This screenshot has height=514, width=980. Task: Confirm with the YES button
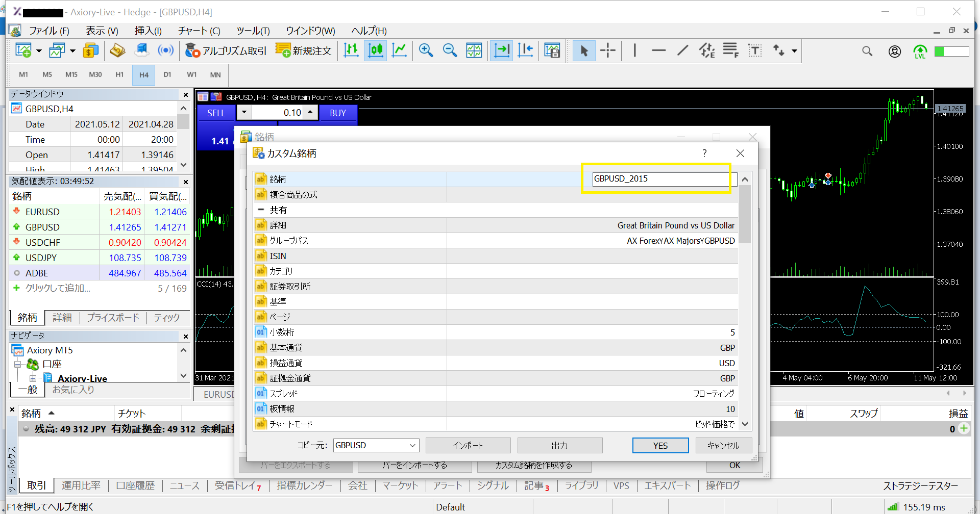coord(660,445)
